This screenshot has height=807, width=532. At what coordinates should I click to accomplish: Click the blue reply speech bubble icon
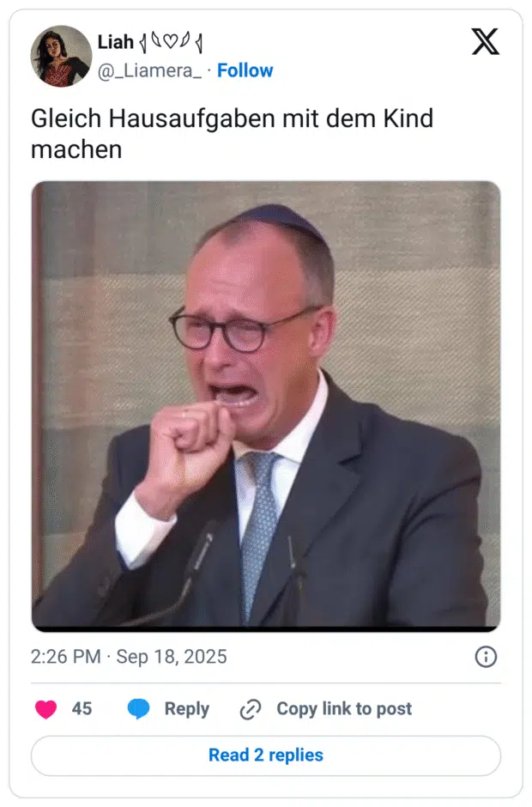(138, 709)
